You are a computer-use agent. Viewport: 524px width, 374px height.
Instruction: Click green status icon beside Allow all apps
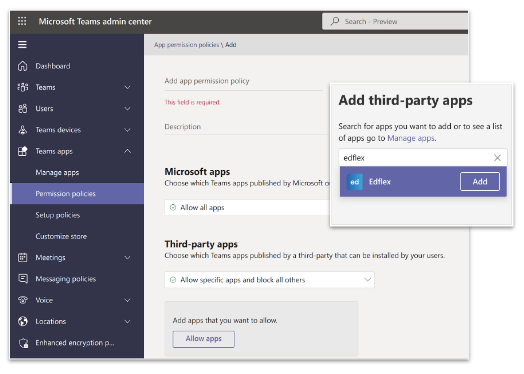pos(173,208)
